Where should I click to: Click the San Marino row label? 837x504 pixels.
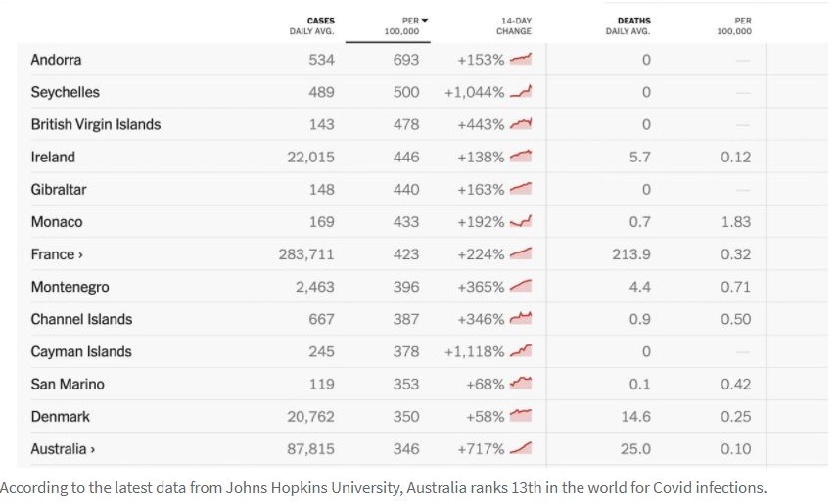pos(68,384)
